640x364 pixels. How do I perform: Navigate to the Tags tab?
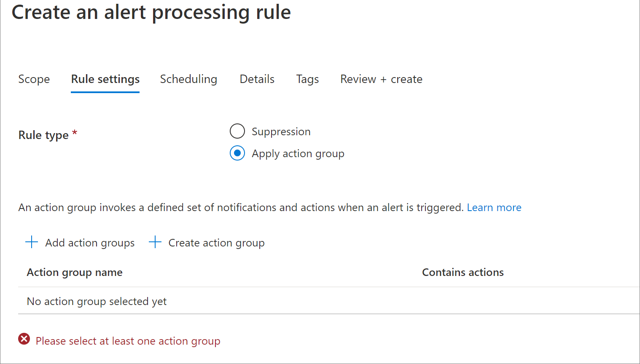[x=307, y=79]
